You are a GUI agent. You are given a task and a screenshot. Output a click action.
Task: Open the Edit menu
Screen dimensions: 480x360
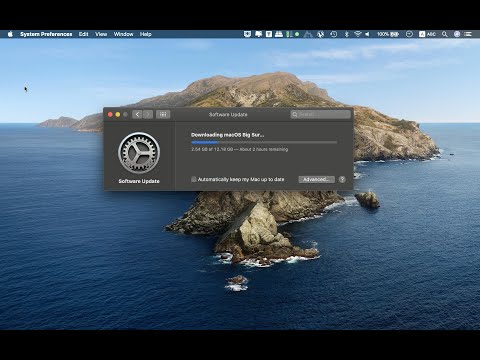[84, 34]
